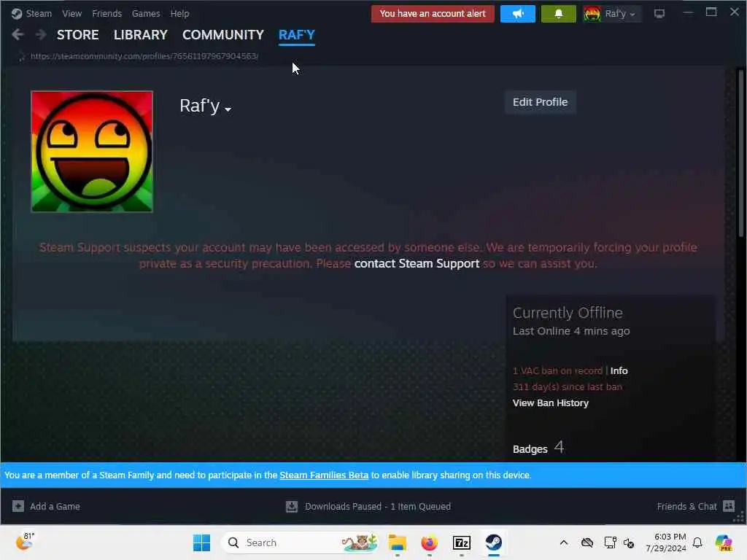Open View Ban History link

(x=550, y=402)
